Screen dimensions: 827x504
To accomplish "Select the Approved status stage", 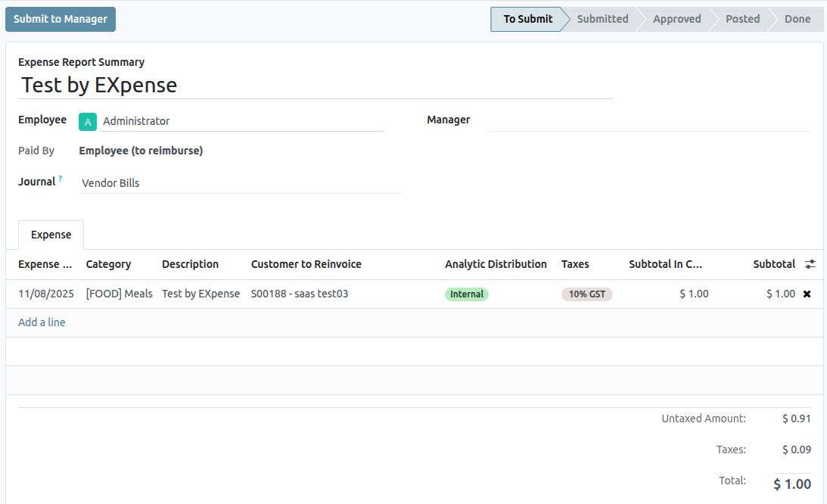I will (676, 19).
